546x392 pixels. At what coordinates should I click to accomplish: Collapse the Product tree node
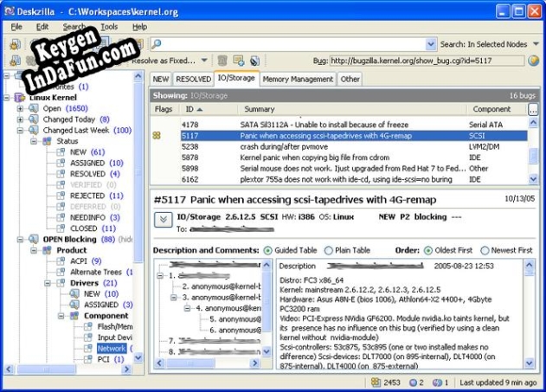click(34, 250)
